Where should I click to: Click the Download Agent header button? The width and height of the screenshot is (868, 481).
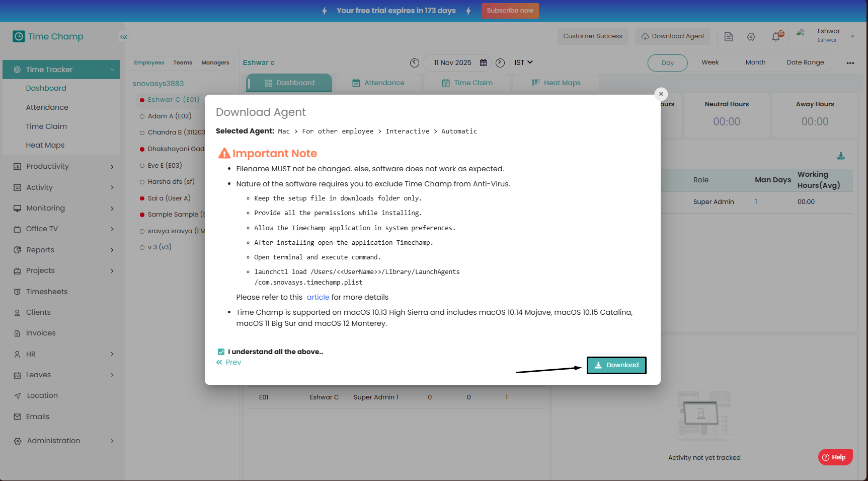tap(673, 36)
